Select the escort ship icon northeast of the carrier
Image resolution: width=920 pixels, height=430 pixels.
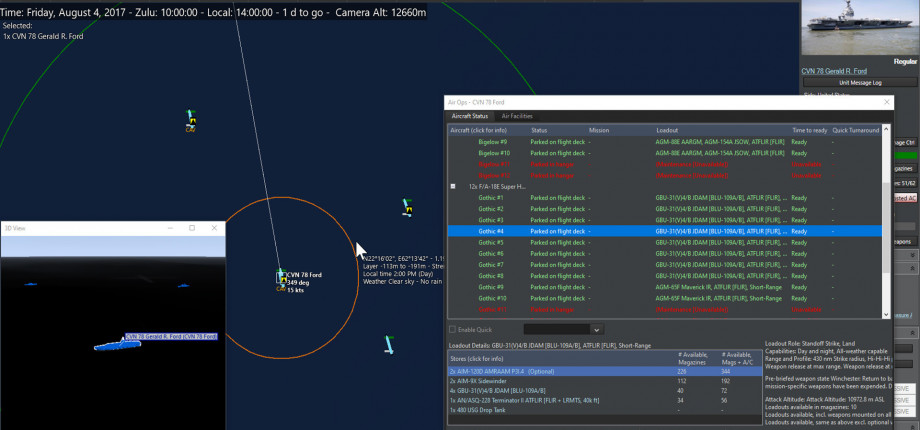[x=408, y=206]
